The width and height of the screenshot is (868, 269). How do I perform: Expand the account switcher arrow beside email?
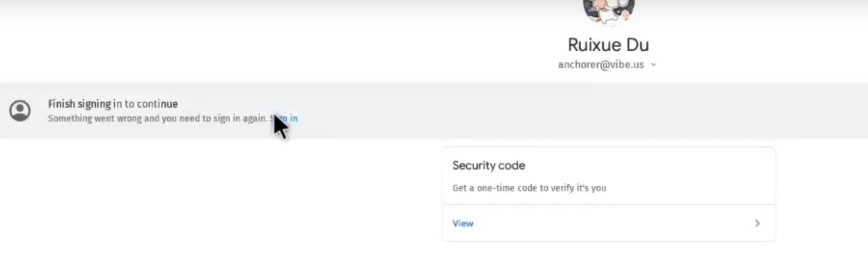tap(654, 64)
